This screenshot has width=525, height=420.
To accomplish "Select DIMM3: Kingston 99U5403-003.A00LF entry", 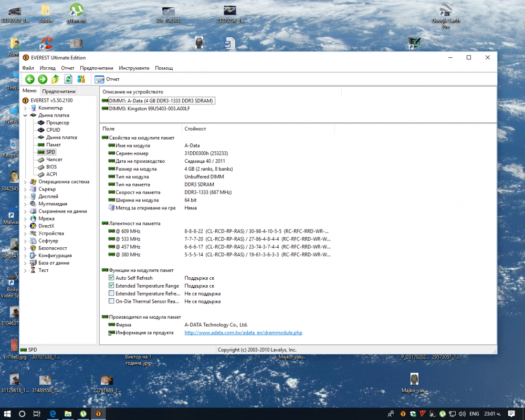I will click(x=149, y=109).
